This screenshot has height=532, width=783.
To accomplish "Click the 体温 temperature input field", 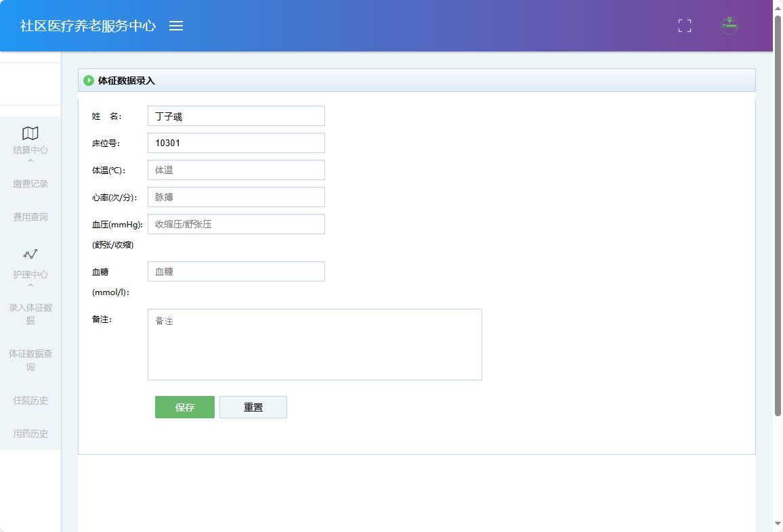I will [236, 169].
